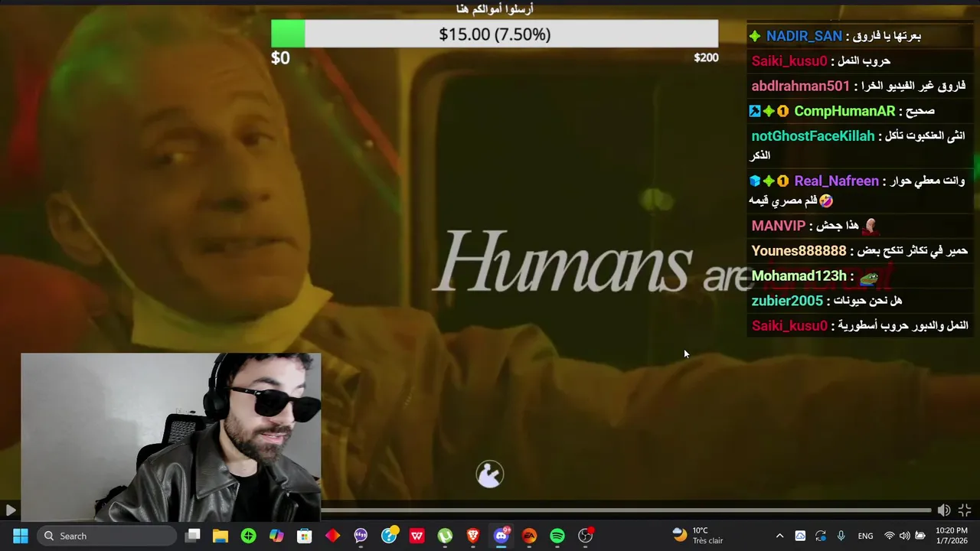Click the 'Humans are' video caption
Image resolution: width=980 pixels, height=551 pixels.
[593, 263]
